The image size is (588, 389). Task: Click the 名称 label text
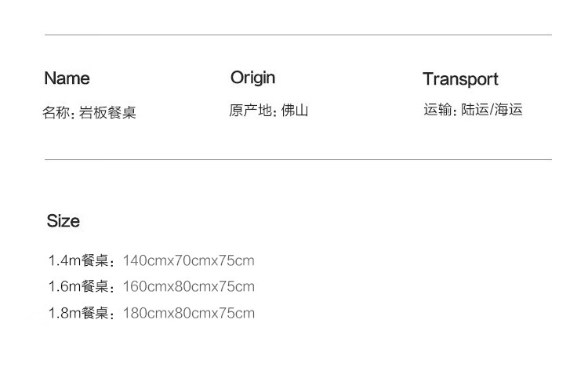point(56,113)
